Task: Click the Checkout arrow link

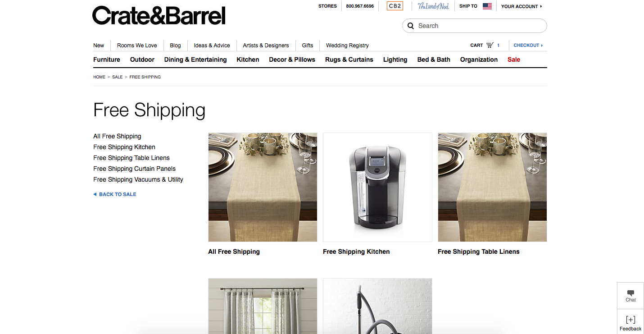Action: 528,45
